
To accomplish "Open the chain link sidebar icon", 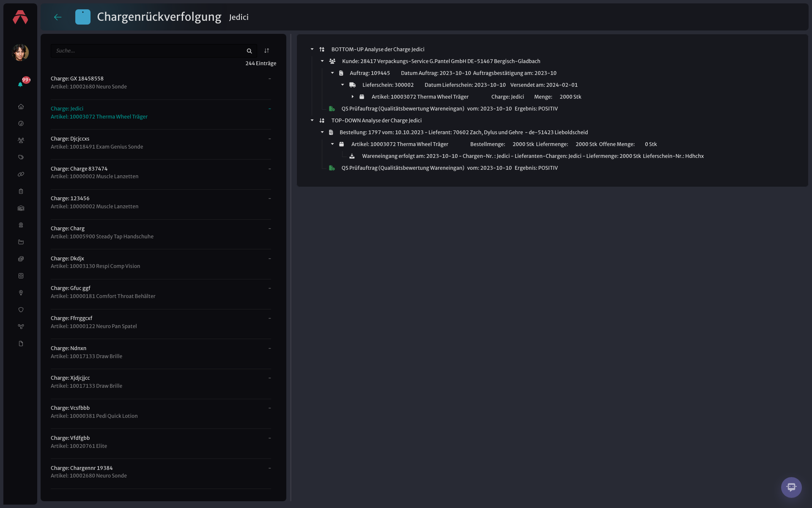I will point(21,174).
